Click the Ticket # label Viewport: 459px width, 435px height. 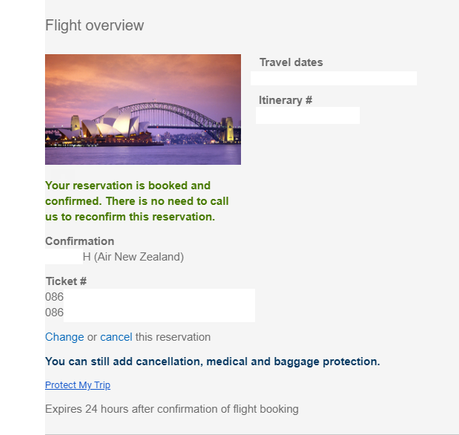pyautogui.click(x=66, y=281)
